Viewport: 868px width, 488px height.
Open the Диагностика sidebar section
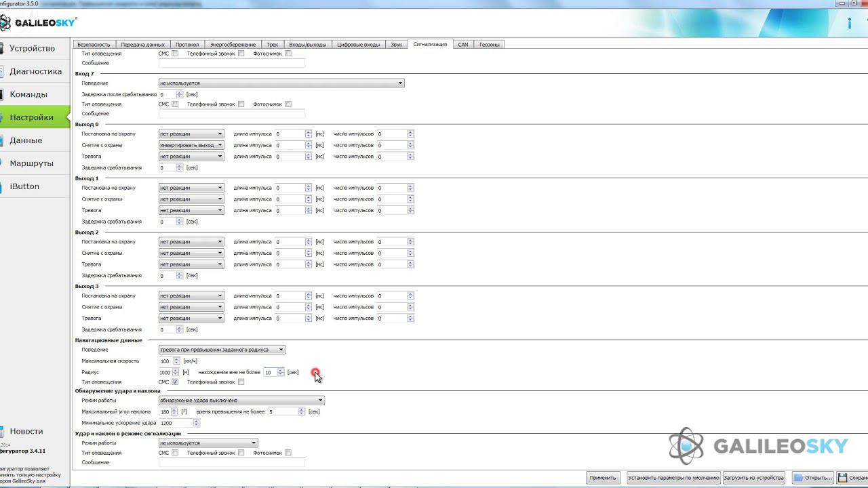(x=35, y=71)
